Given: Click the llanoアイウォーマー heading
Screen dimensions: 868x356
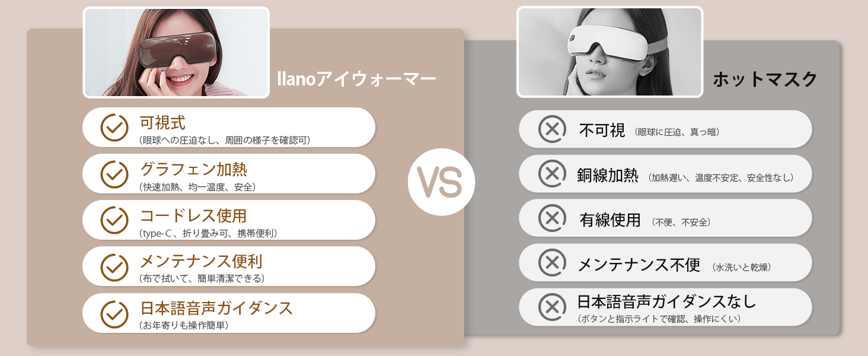Looking at the screenshot, I should (x=356, y=79).
